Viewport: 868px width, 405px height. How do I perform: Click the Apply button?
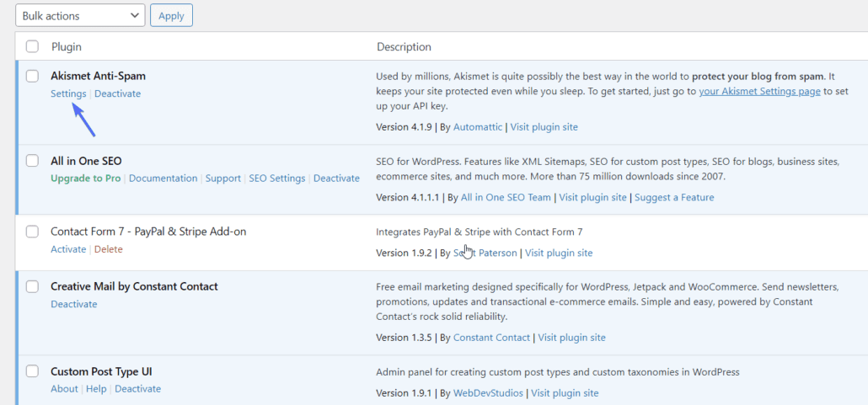(171, 15)
